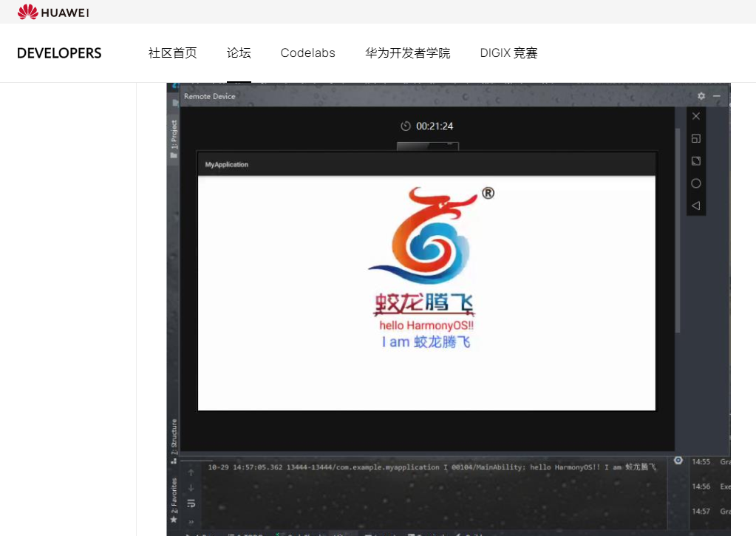The height and width of the screenshot is (536, 756).
Task: Go to the Codelabs page
Action: [307, 53]
